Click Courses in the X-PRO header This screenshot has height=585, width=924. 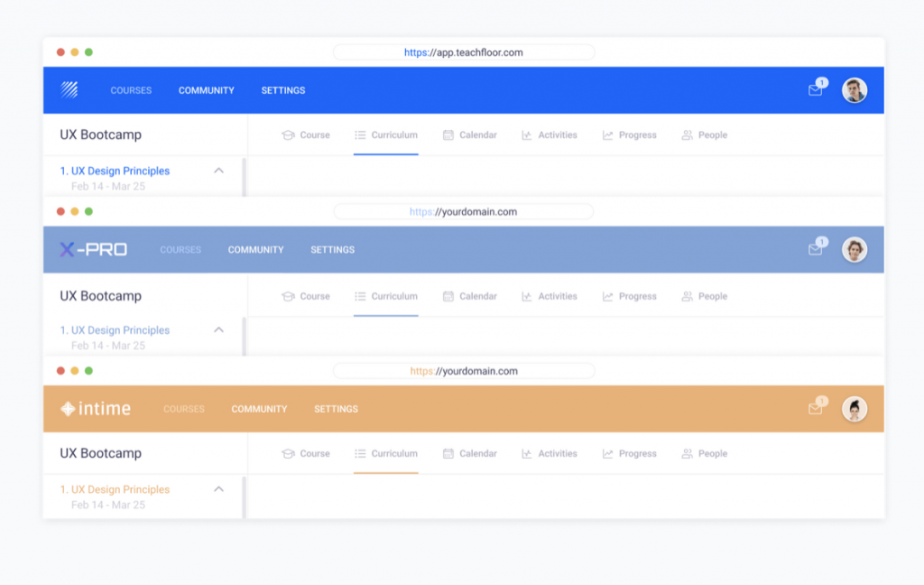[180, 250]
